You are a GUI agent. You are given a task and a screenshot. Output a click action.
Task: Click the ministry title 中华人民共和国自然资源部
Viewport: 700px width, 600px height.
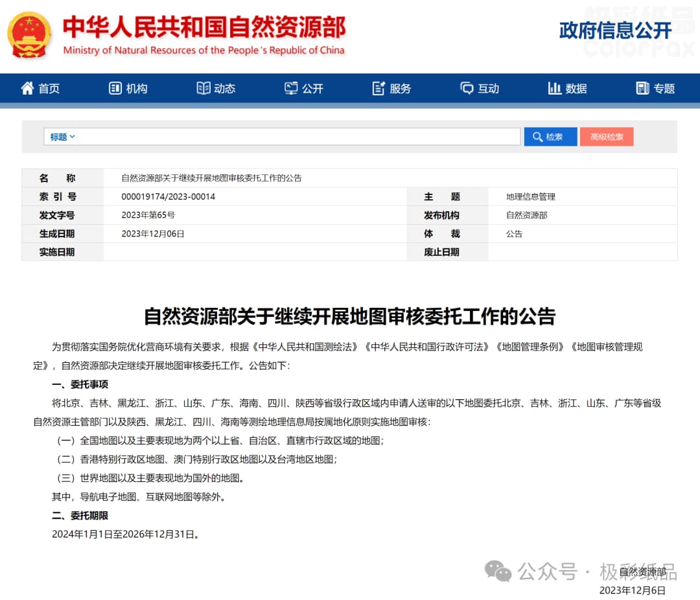click(204, 27)
